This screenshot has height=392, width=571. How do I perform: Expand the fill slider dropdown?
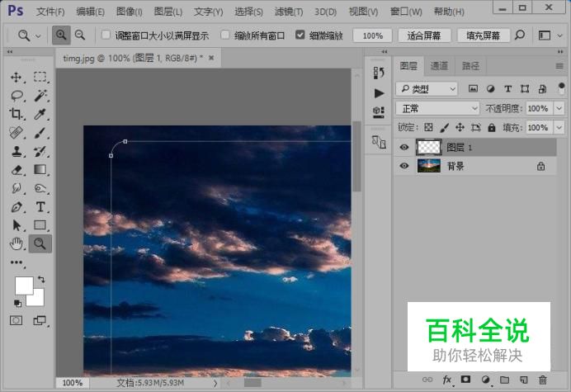(559, 127)
